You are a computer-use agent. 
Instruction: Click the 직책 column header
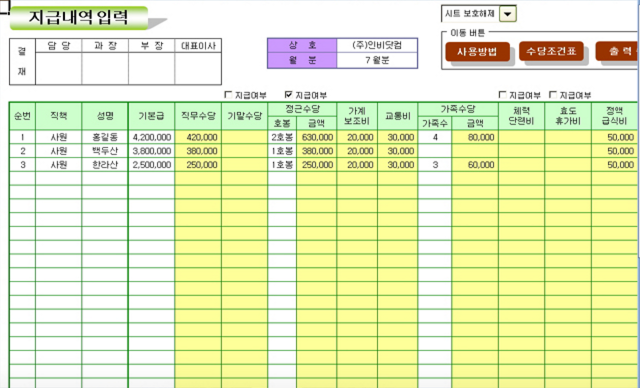(59, 116)
